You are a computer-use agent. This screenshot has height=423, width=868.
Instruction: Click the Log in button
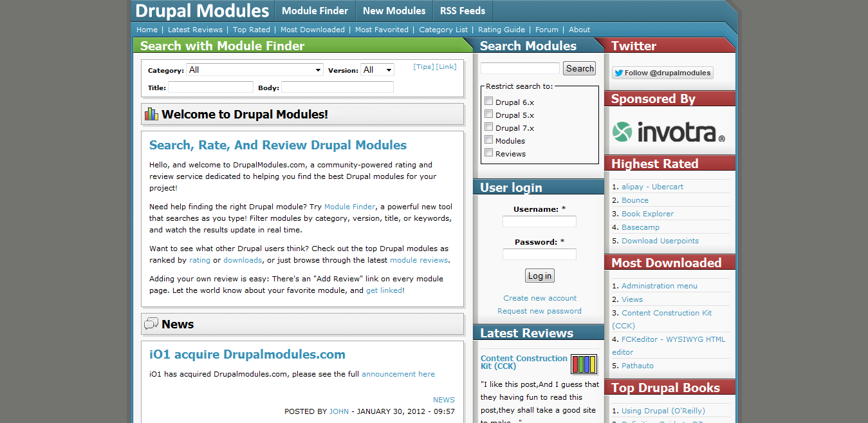tap(540, 276)
